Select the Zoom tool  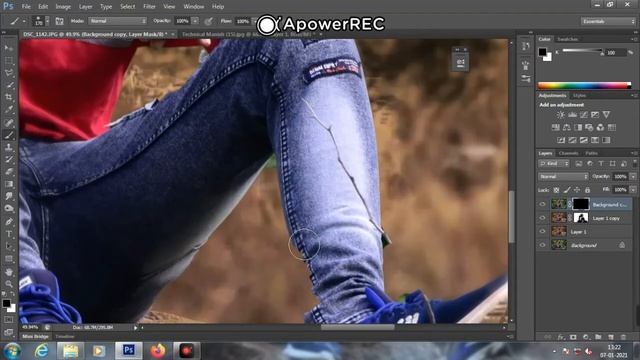coord(9,284)
